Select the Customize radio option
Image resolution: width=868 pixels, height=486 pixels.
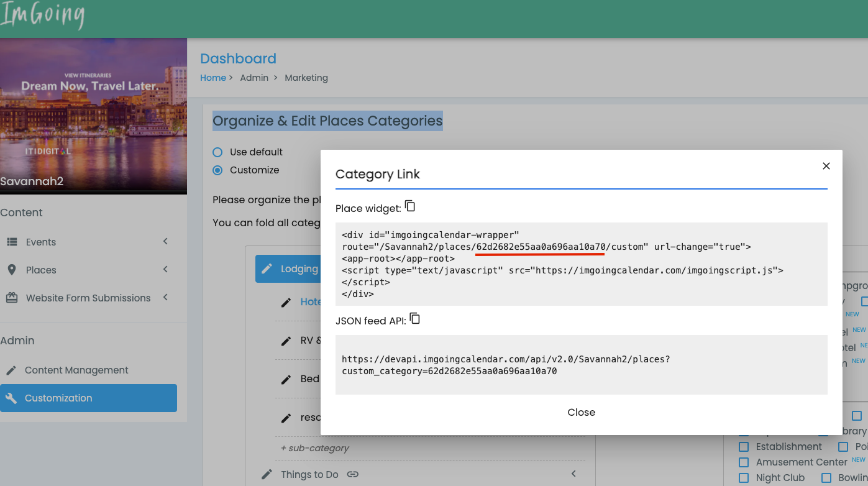pos(217,170)
